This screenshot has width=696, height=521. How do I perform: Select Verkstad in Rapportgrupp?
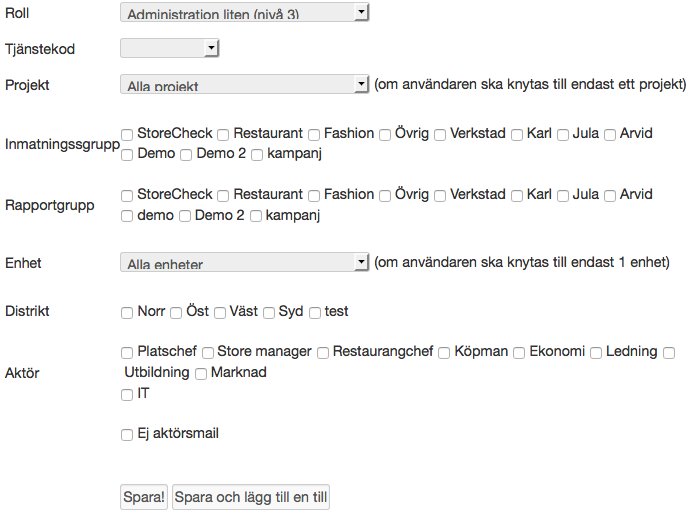pyautogui.click(x=440, y=195)
